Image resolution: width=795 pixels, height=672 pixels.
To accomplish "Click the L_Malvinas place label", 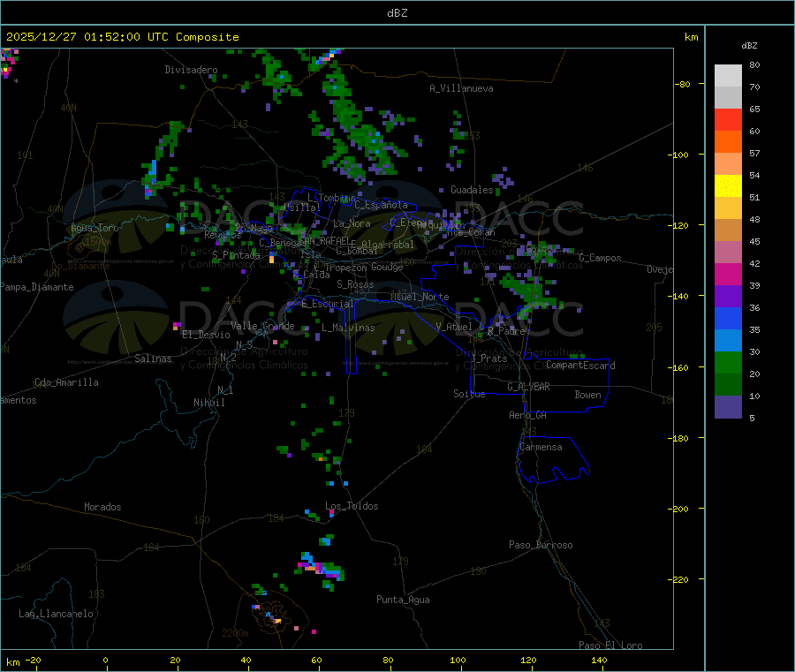I will [348, 328].
